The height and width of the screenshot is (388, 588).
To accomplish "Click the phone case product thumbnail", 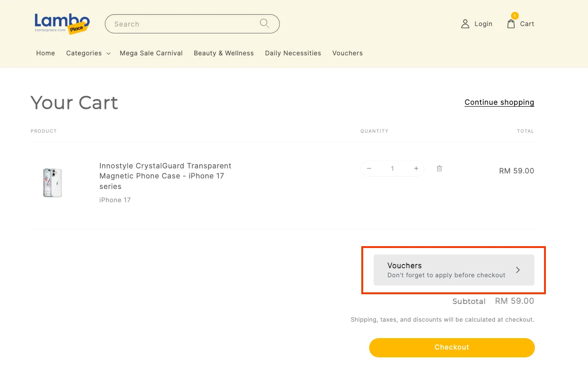I will pos(53,183).
